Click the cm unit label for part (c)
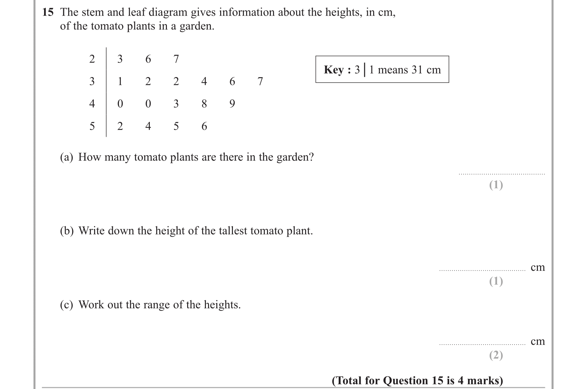The image size is (588, 389). pyautogui.click(x=538, y=341)
